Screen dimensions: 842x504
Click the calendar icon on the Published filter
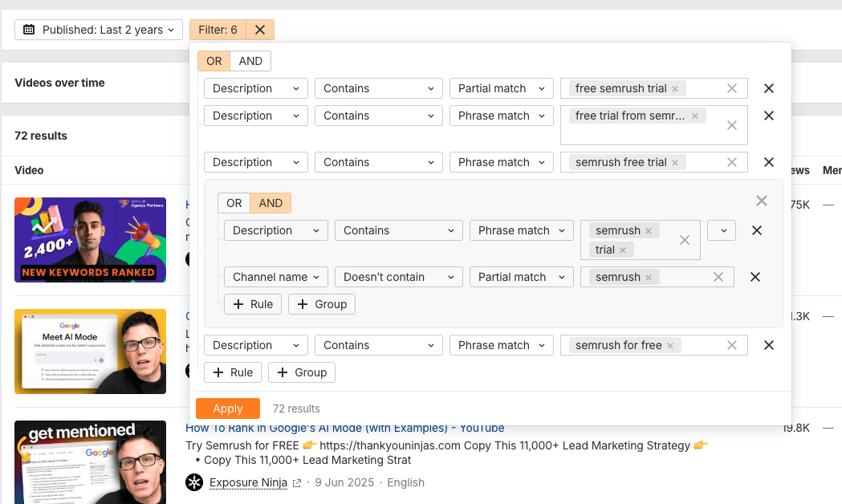coord(28,30)
